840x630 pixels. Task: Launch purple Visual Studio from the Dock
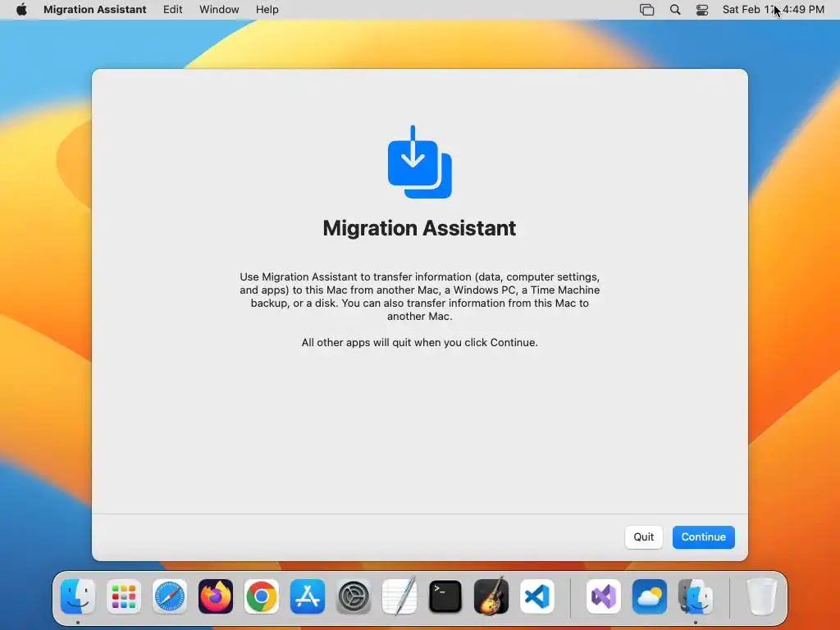click(x=604, y=596)
